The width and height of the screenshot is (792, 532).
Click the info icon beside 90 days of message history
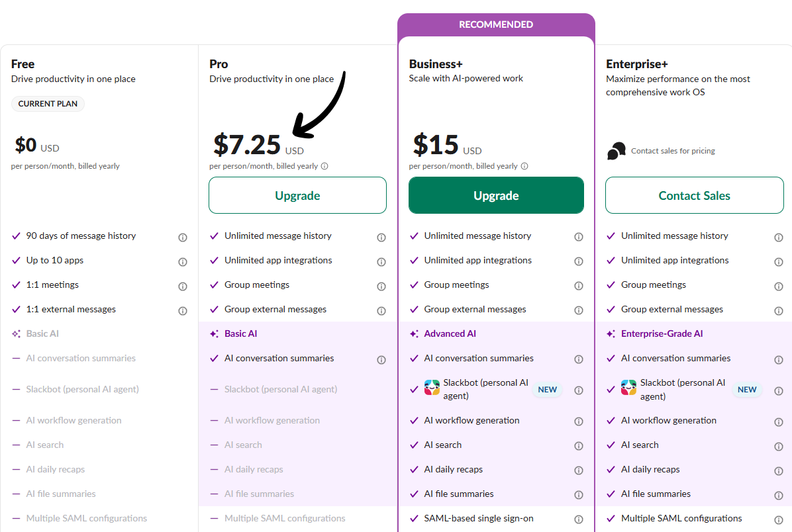183,237
